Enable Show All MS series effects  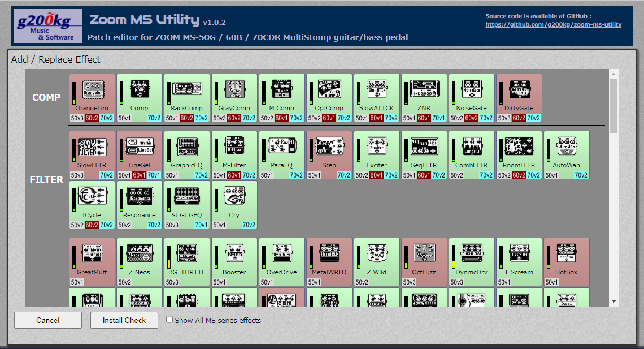[x=169, y=320]
